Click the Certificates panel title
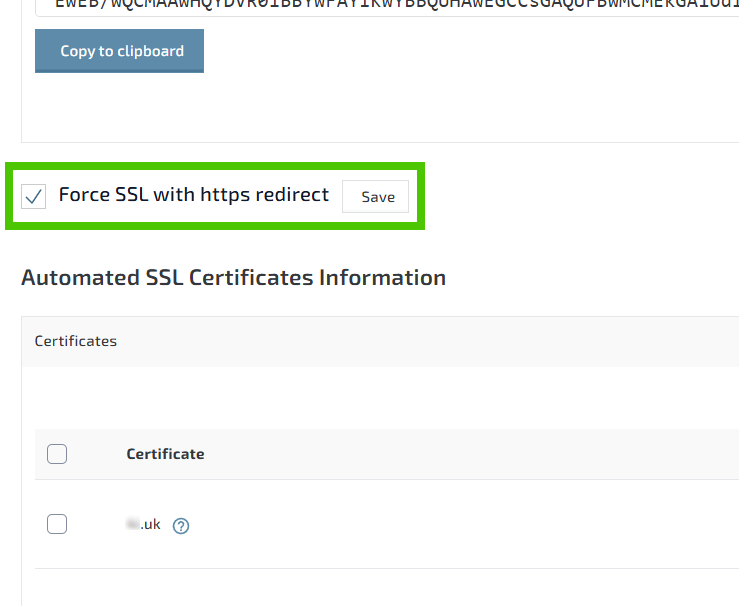This screenshot has height=606, width=739. tap(76, 341)
